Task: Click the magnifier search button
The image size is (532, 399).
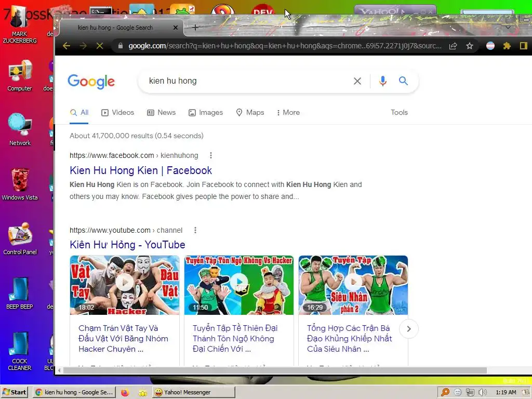Action: [x=403, y=81]
